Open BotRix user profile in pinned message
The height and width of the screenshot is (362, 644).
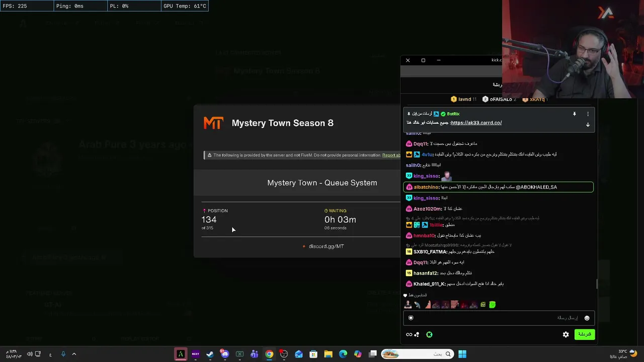pyautogui.click(x=453, y=114)
